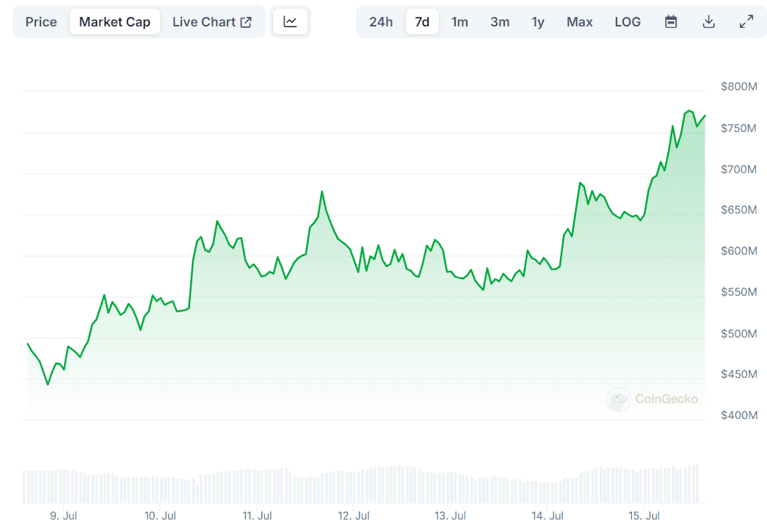Screen dimensions: 767x532
Task: Switch to the 1m time range
Action: click(459, 22)
